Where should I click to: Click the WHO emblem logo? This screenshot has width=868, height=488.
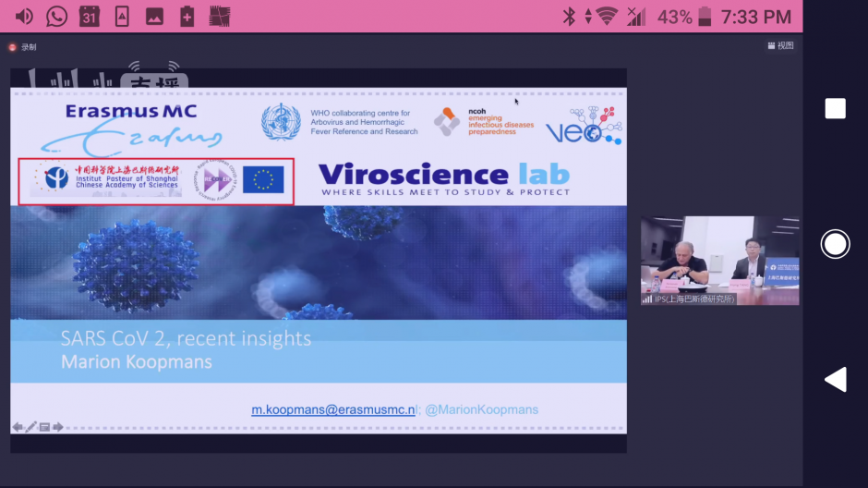[x=282, y=122]
